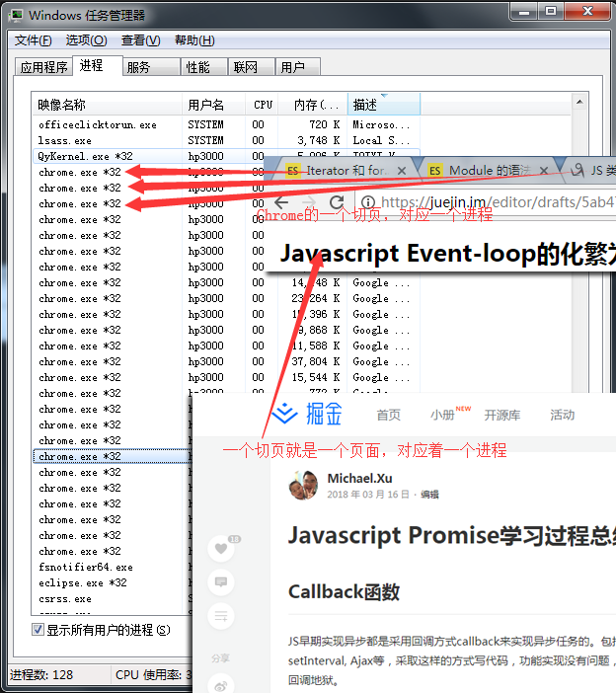Select the eclipse.exe *32 process row

click(x=113, y=583)
